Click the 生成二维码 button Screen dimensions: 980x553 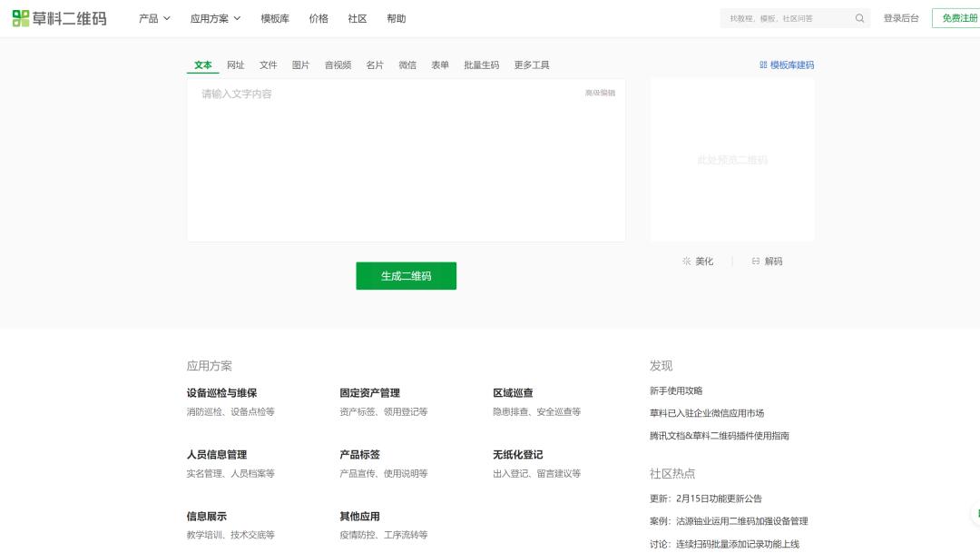406,275
